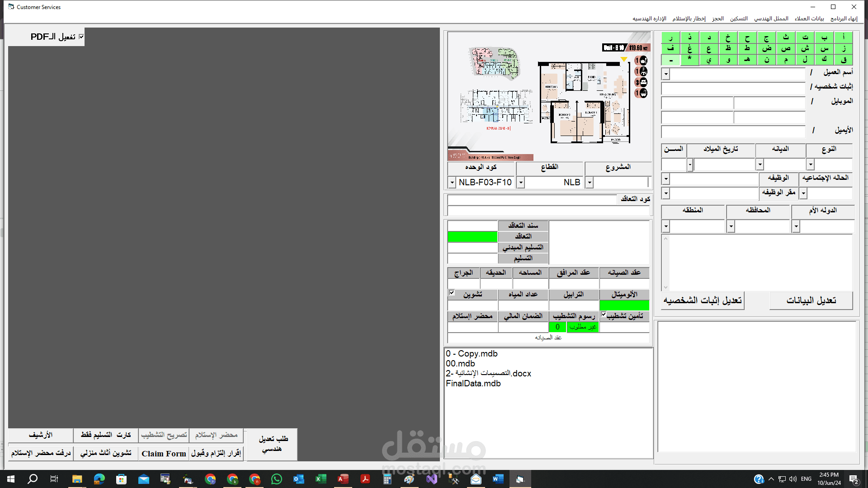Click the إثبات شخصيه input field
This screenshot has width=868, height=488.
tap(733, 88)
